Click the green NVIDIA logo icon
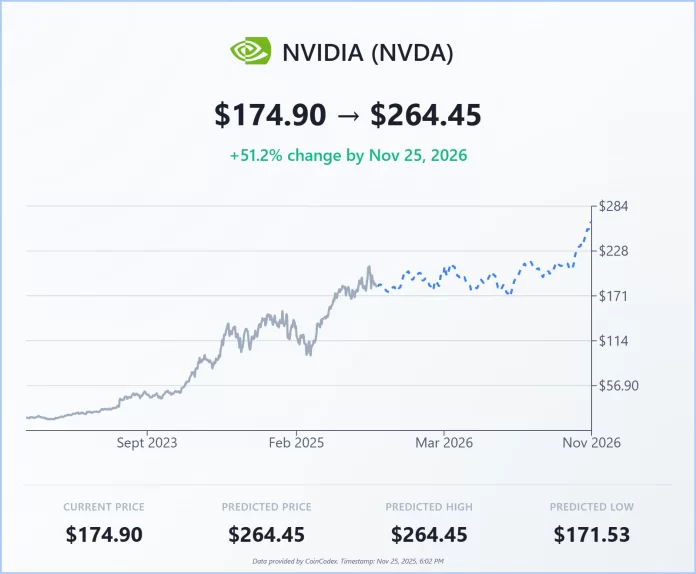696x574 pixels. pyautogui.click(x=250, y=51)
